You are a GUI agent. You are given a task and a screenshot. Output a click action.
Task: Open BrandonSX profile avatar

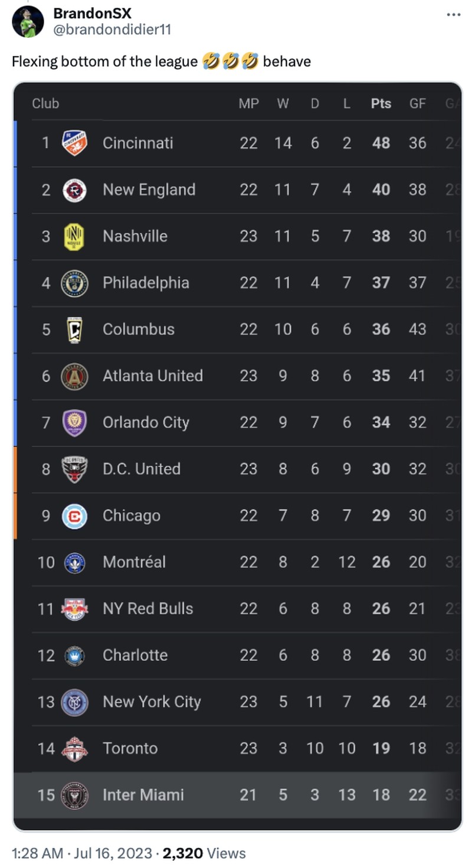point(28,22)
